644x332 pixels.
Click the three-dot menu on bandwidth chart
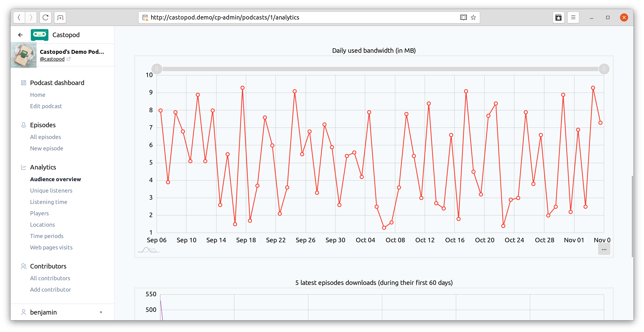point(604,249)
